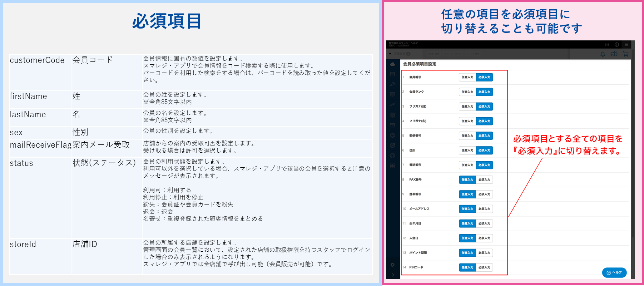Open the hamburger menu icon

(626, 45)
